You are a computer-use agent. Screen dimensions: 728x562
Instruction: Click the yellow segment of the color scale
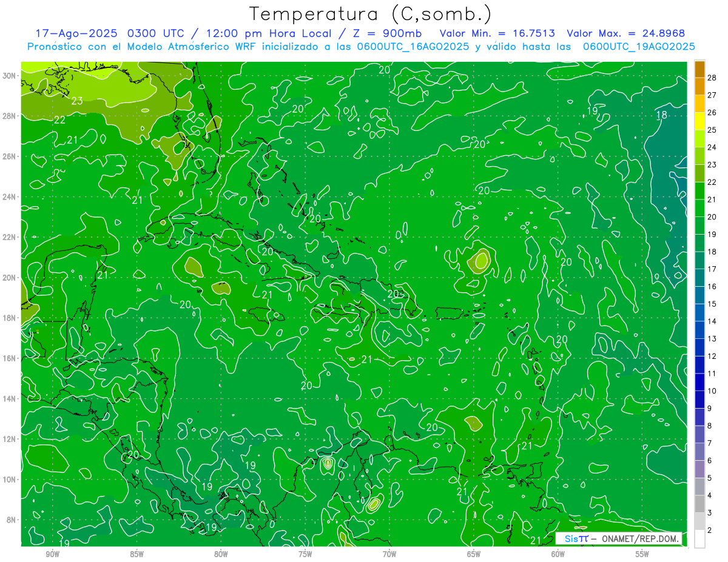click(x=699, y=121)
